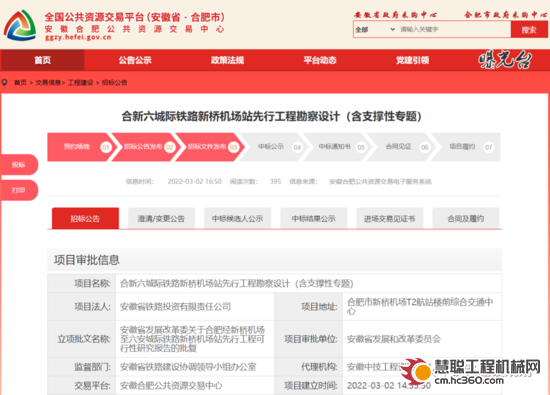The image size is (550, 395).
Task: Click the 投标 side button
Action: [19, 165]
